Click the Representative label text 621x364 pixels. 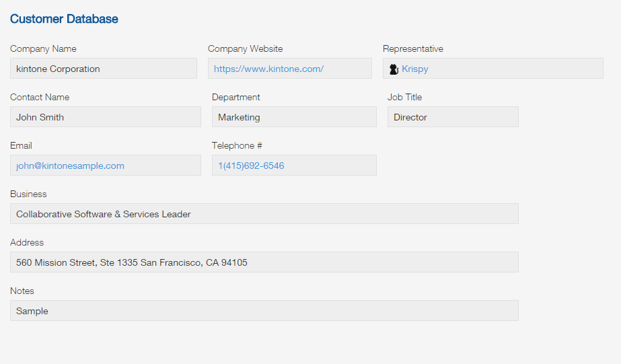click(x=412, y=48)
